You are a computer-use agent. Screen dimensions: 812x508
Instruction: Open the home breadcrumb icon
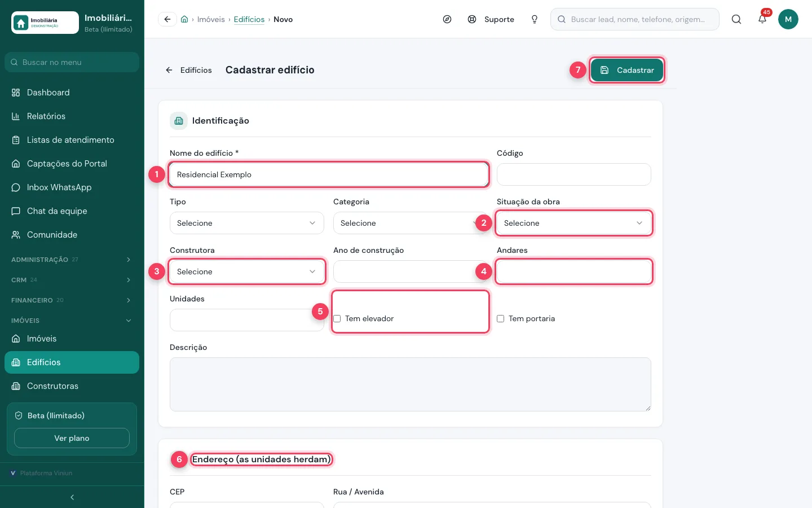click(184, 19)
